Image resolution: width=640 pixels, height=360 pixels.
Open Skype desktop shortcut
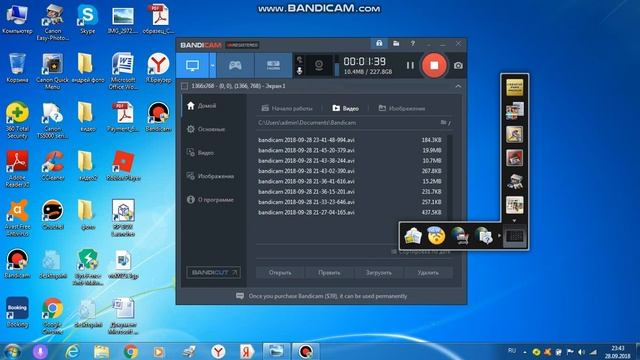coord(87,18)
